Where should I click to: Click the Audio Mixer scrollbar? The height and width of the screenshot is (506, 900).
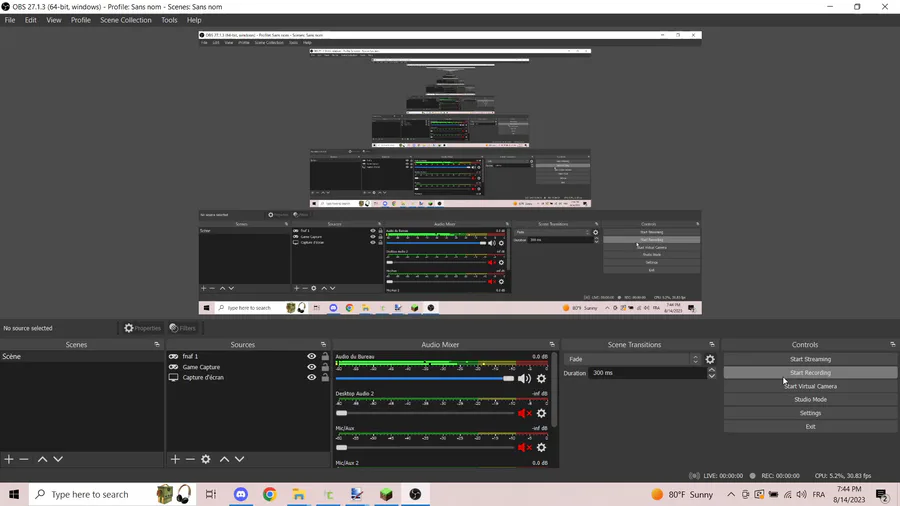[x=554, y=390]
